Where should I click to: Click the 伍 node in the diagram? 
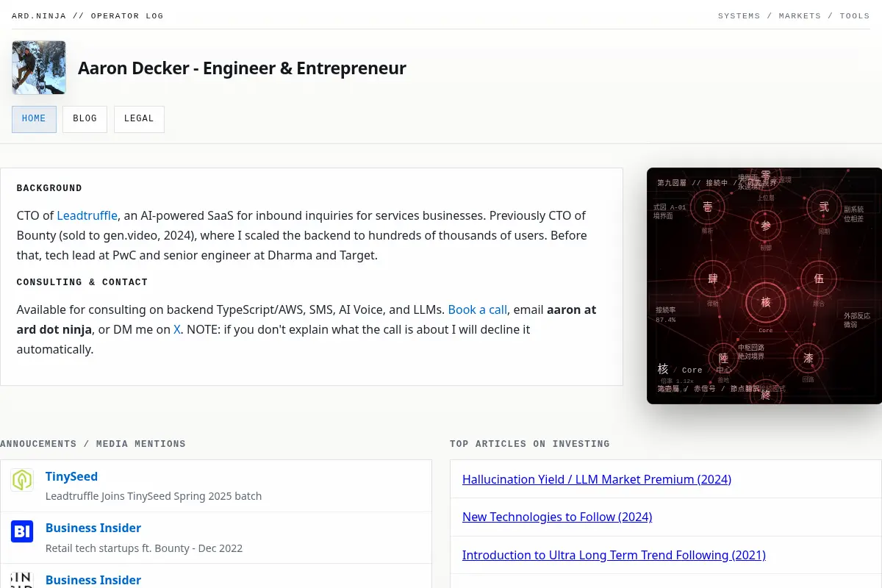click(x=819, y=279)
